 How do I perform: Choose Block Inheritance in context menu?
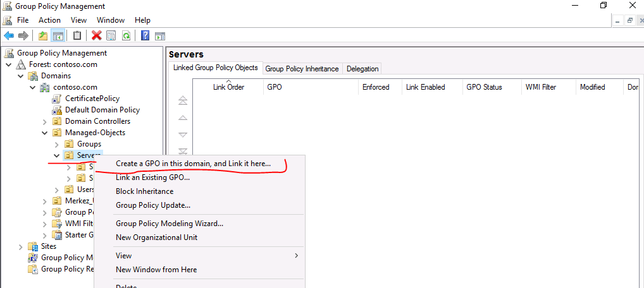(200, 191)
